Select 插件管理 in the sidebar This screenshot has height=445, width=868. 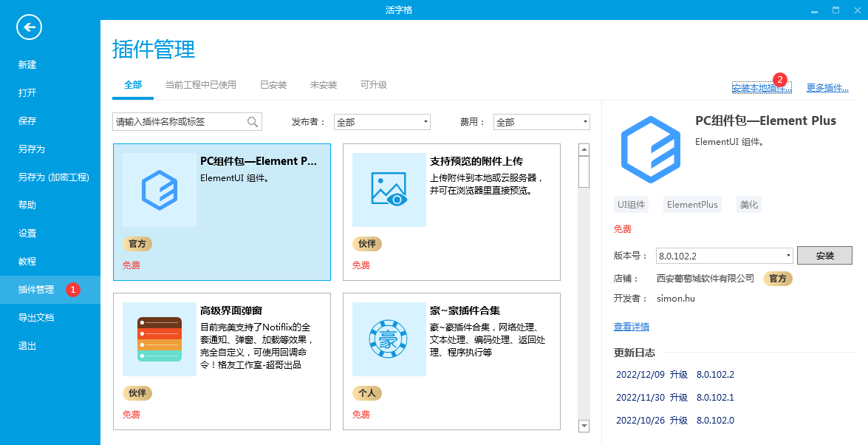(x=49, y=289)
